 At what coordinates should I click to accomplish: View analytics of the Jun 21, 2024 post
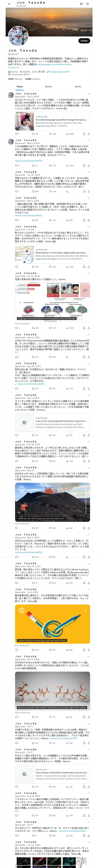coord(70,328)
